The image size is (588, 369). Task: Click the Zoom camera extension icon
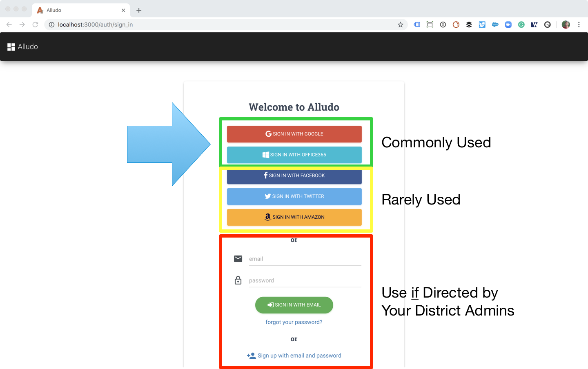pos(508,24)
